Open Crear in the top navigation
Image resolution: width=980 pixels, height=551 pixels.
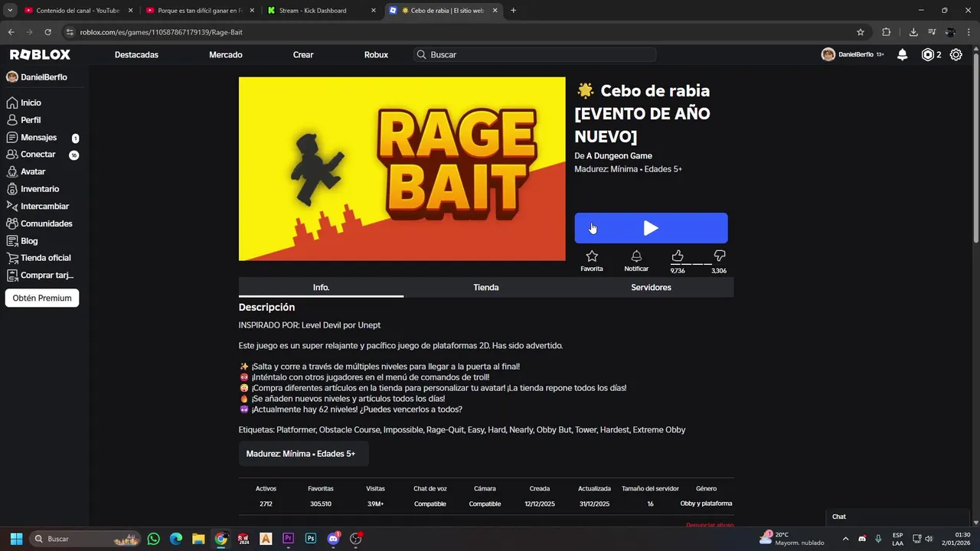pos(303,55)
